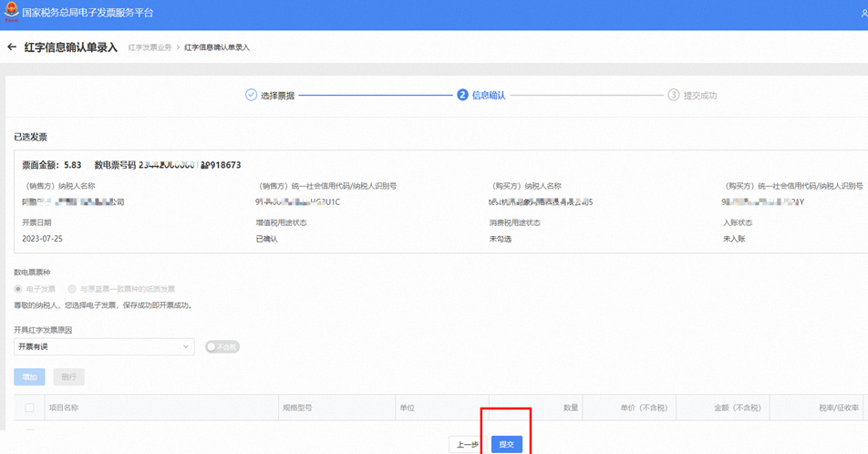Tick the select-all checkbox in table header
Viewport: 868px width, 454px height.
pos(29,408)
